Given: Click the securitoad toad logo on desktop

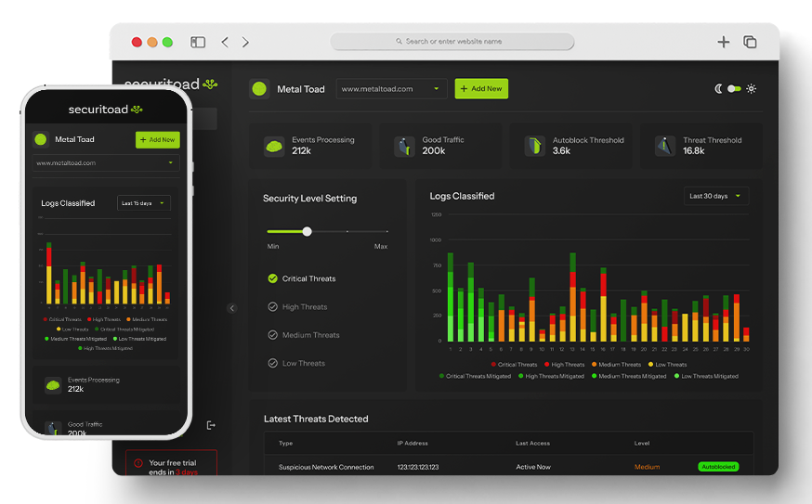Looking at the screenshot, I should pyautogui.click(x=210, y=84).
